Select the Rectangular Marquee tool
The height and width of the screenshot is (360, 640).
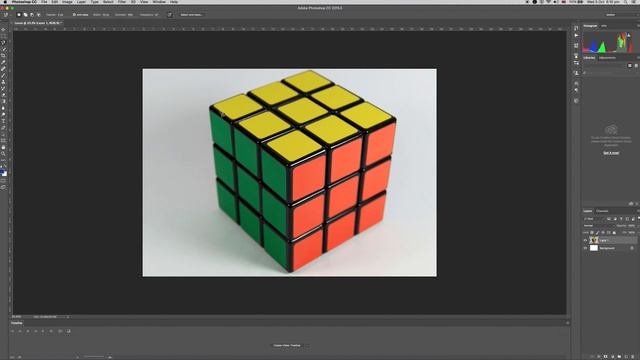pyautogui.click(x=3, y=36)
